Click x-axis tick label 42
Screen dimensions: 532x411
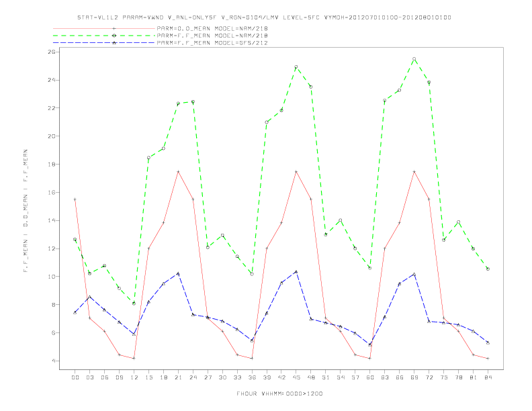pos(281,377)
